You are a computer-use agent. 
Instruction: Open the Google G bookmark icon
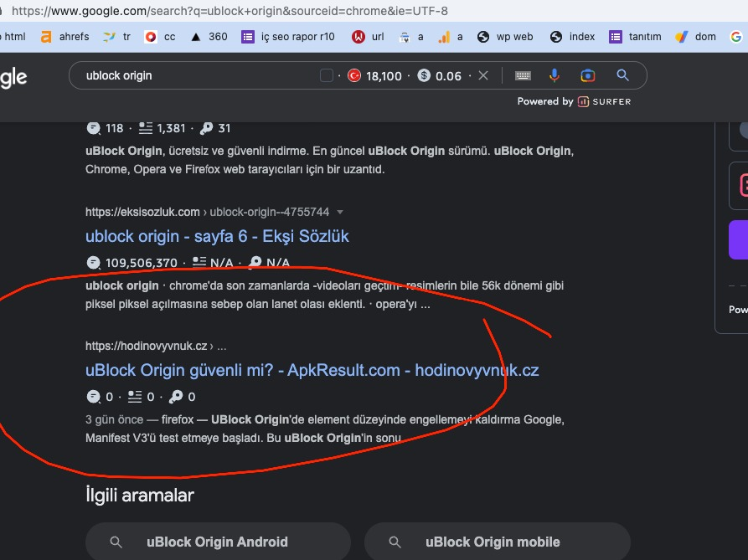pyautogui.click(x=736, y=37)
